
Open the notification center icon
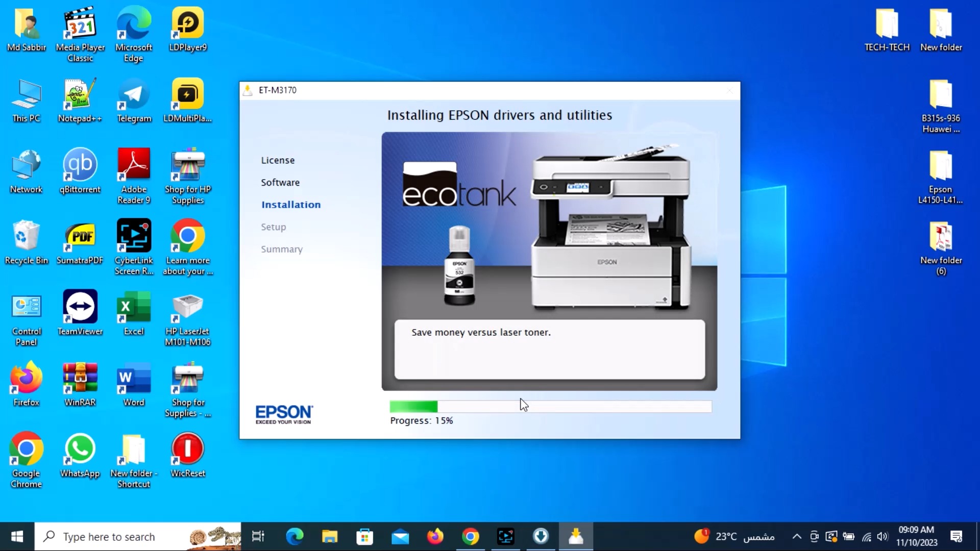(957, 536)
